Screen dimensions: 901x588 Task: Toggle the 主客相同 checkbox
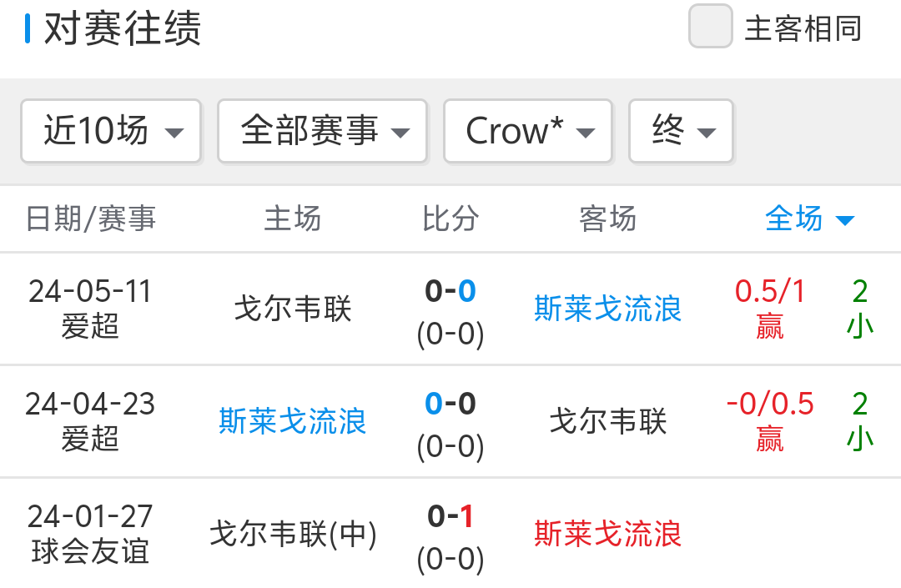(x=710, y=28)
